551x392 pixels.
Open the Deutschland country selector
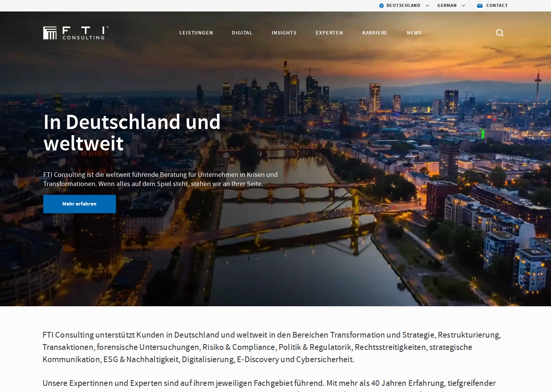pyautogui.click(x=403, y=6)
